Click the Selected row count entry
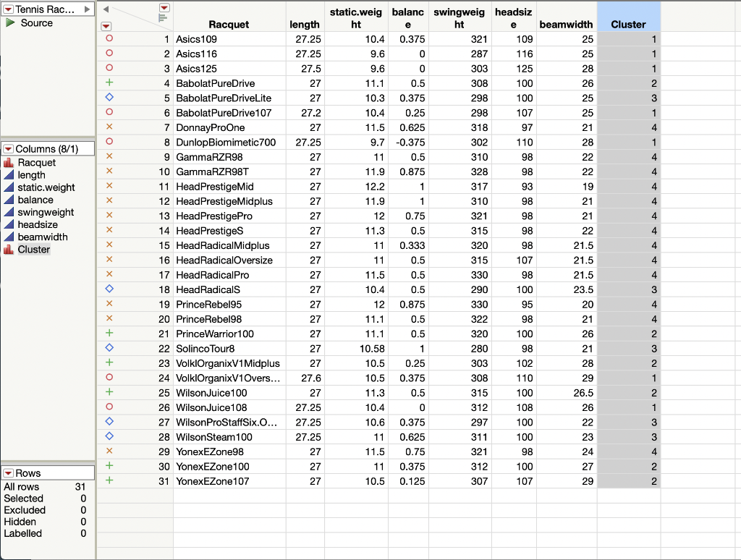Viewport: 741px width, 560px height. point(44,499)
